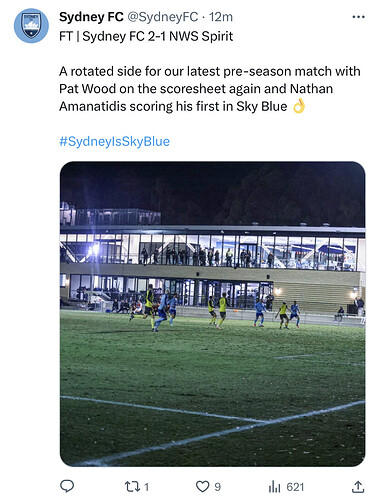Click the 'FT | Sydney FC 2-1 NWS Spirit' line
This screenshot has width=381, height=500.
coord(146,36)
